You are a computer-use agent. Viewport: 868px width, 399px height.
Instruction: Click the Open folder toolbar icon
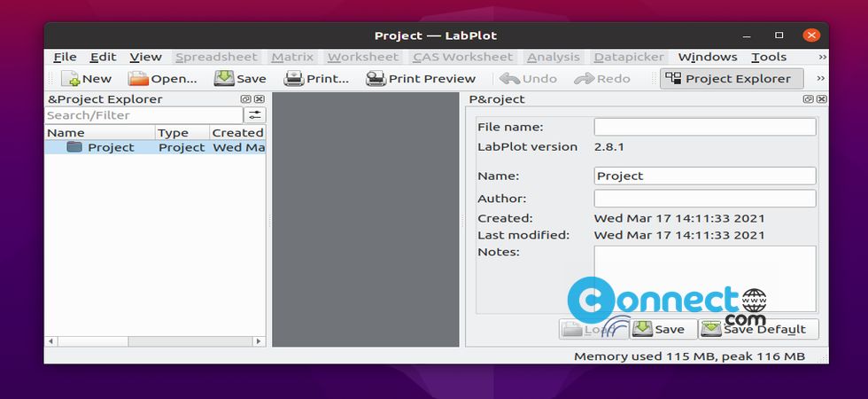[138, 79]
